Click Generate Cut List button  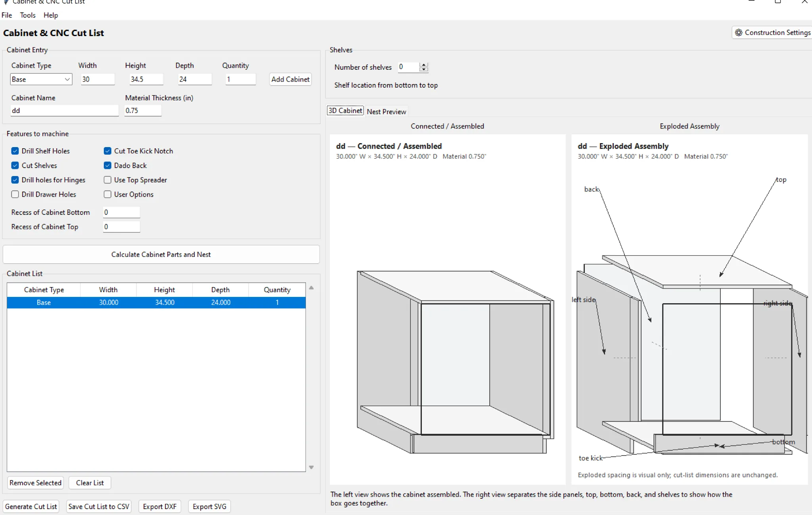[x=31, y=506]
